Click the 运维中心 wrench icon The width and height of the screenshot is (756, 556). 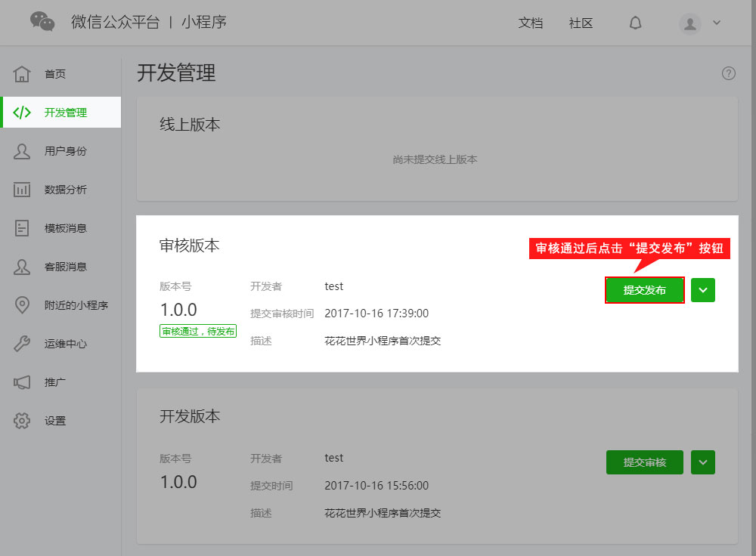[22, 344]
